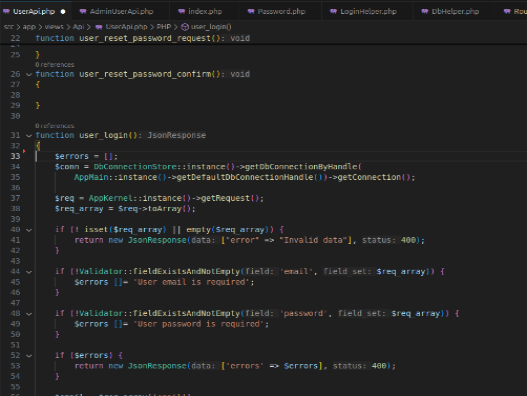The height and width of the screenshot is (396, 527).
Task: Click the PHP file icon in breadcrumb
Action: (99, 27)
